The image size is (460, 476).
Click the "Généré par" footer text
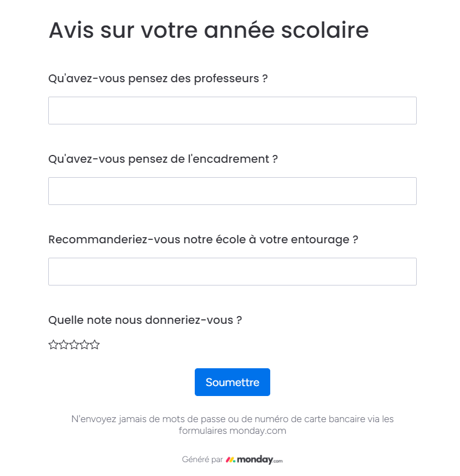202,459
